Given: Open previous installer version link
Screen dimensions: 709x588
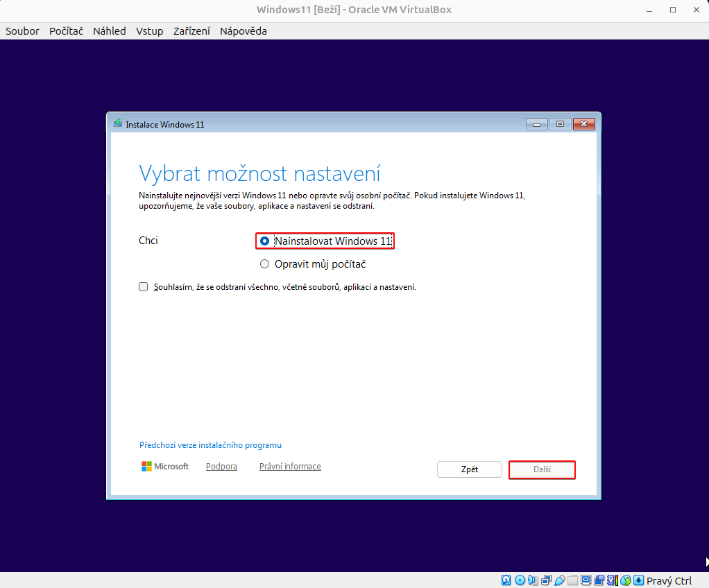Looking at the screenshot, I should tap(210, 444).
